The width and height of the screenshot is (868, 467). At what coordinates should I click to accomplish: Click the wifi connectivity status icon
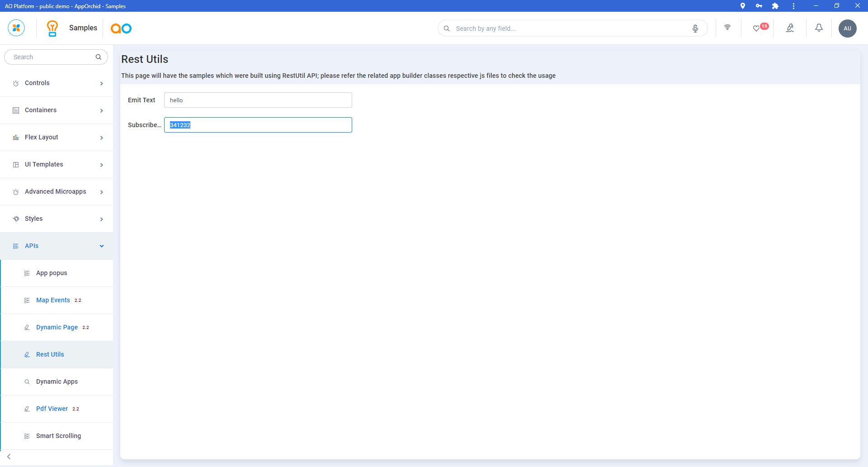click(x=727, y=28)
